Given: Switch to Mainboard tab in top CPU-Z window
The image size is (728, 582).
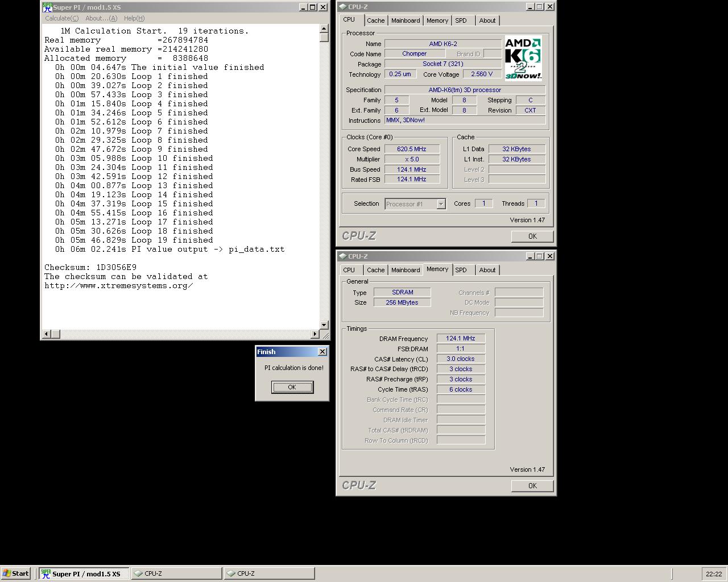Looking at the screenshot, I should [x=406, y=20].
